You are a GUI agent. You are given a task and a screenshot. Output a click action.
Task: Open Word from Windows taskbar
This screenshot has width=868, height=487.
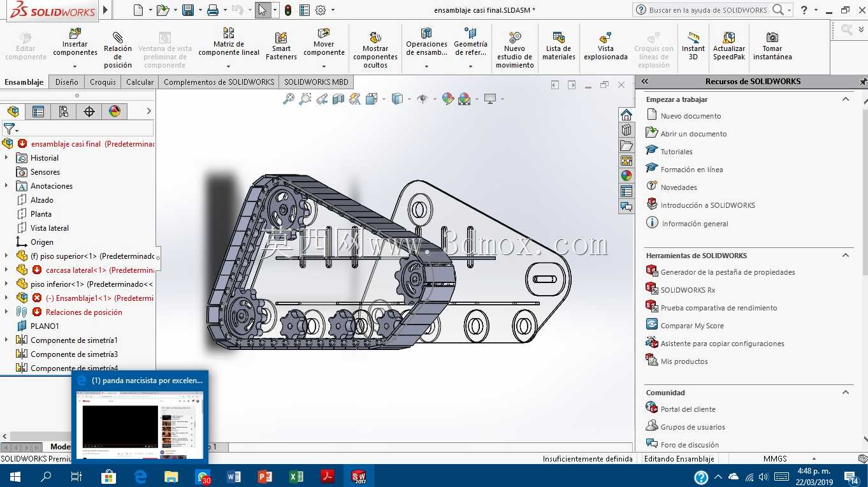(x=234, y=476)
